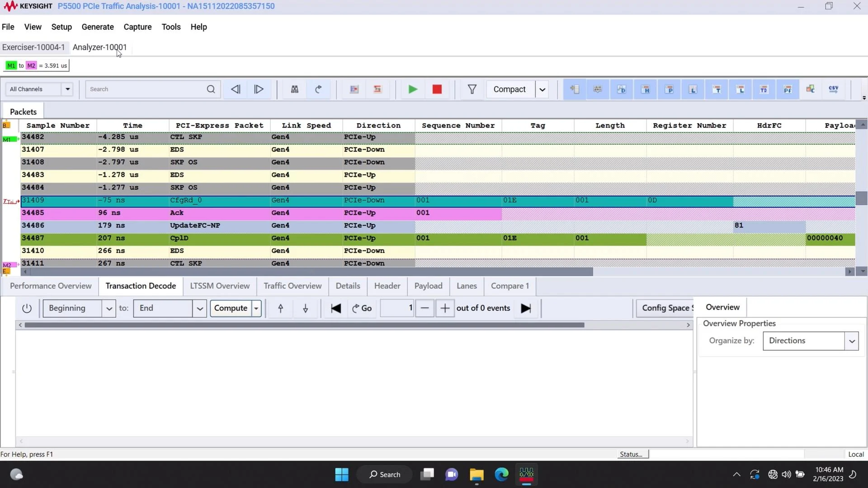Select the CplD packet row 34487
The image size is (868, 488).
point(438,238)
